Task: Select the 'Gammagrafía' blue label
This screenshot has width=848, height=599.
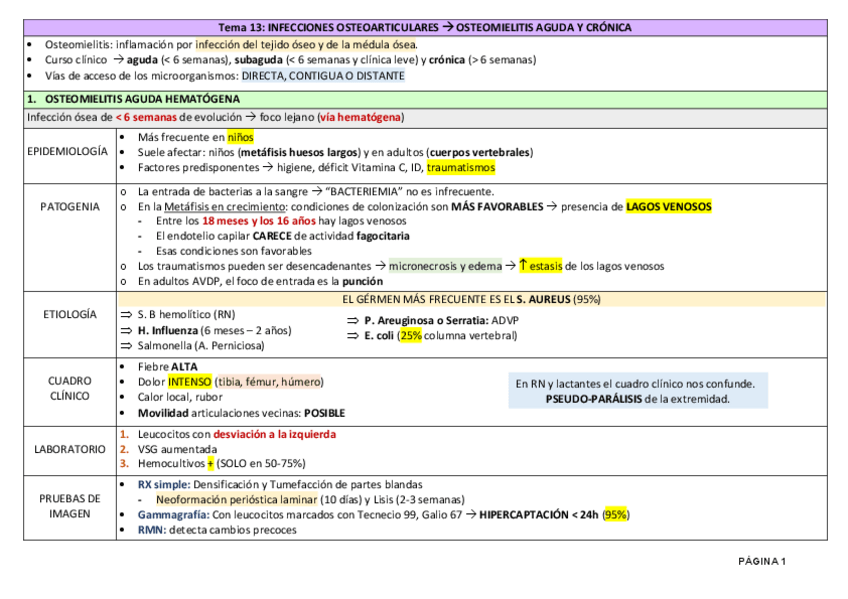Action: [x=171, y=515]
